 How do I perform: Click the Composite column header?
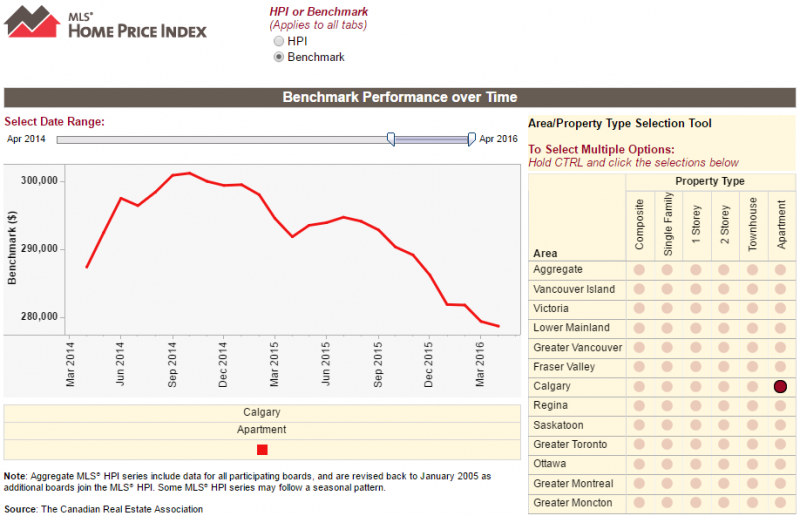click(640, 226)
